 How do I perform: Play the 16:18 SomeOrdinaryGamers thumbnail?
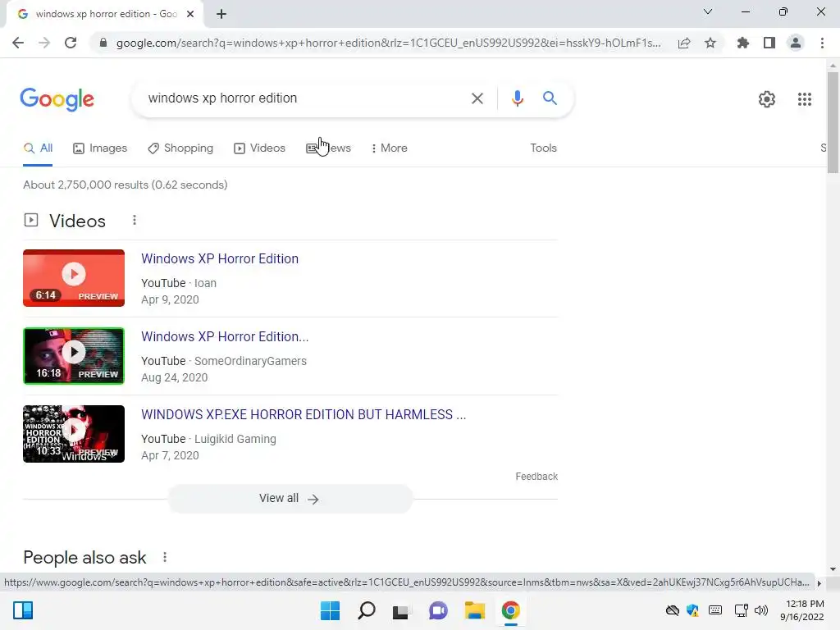74,356
